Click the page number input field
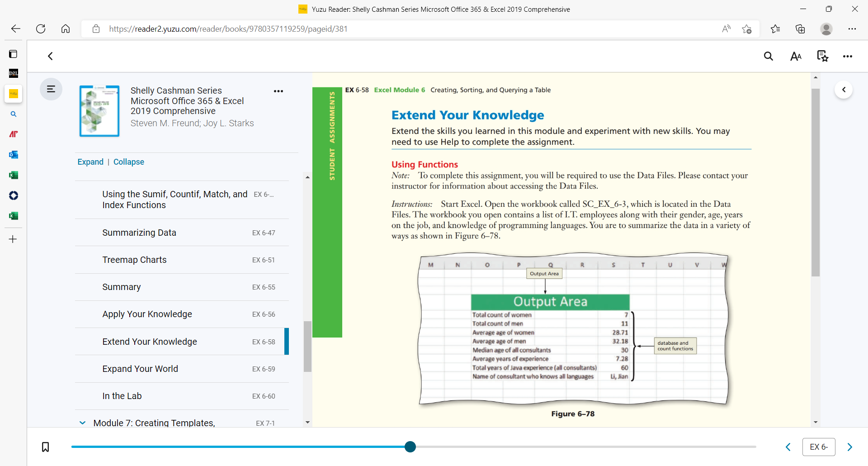This screenshot has width=868, height=466. click(819, 447)
